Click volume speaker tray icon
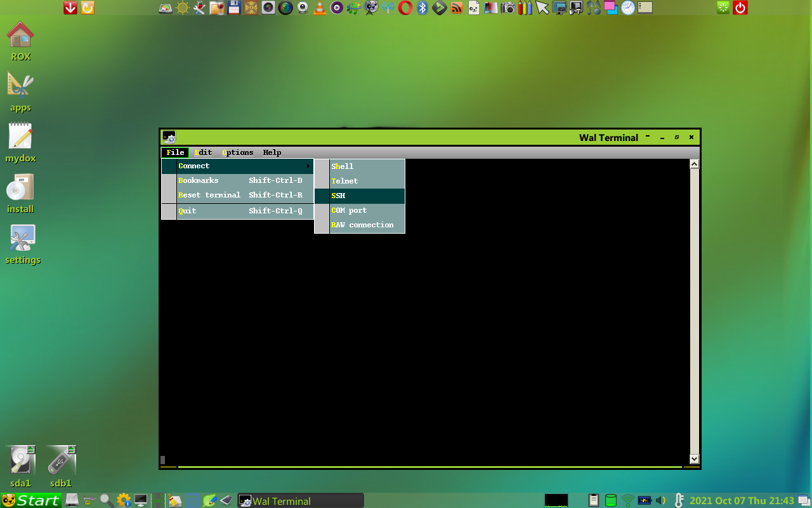 point(660,500)
